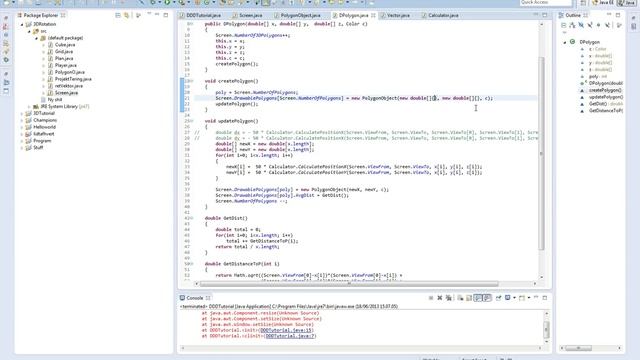Open the Run button dropdown arrow
Screen dimensions: 640x360
(174, 2)
